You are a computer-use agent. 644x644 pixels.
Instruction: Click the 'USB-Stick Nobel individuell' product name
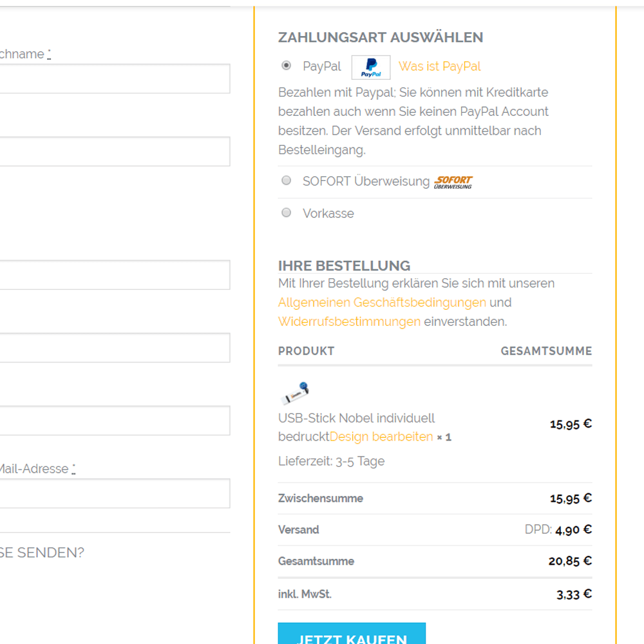pyautogui.click(x=357, y=419)
